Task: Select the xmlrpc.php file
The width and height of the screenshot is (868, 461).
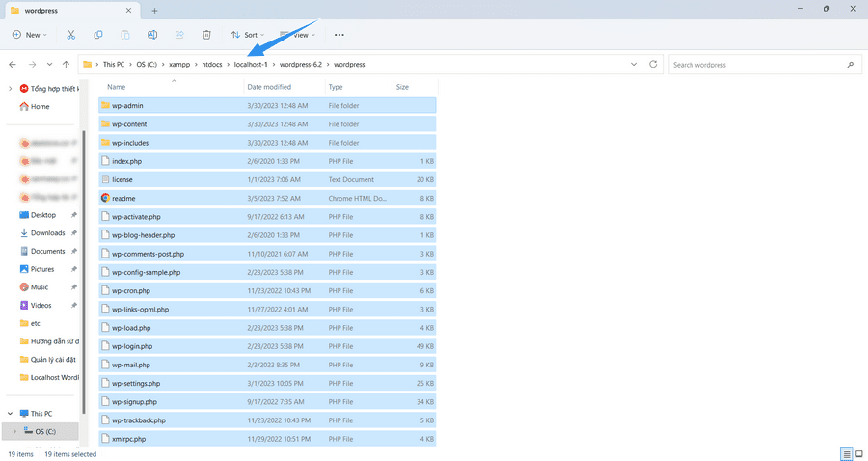Action: coord(267,439)
